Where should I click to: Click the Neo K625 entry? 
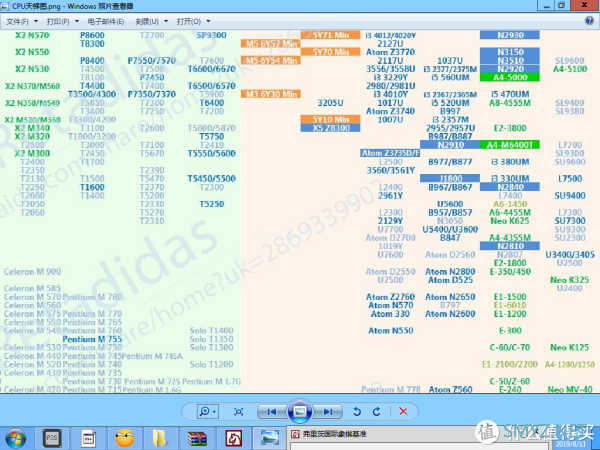tap(510, 220)
